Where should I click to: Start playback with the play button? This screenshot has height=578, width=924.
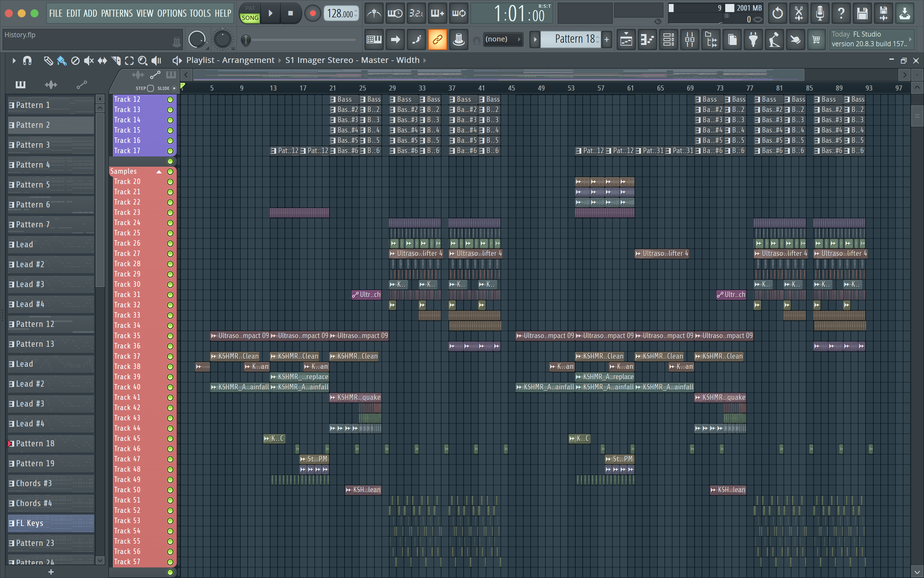click(270, 13)
